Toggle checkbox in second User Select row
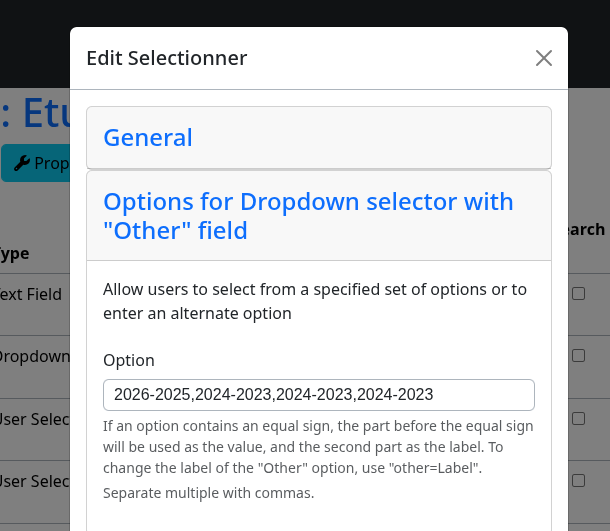The width and height of the screenshot is (610, 531). coord(578,481)
